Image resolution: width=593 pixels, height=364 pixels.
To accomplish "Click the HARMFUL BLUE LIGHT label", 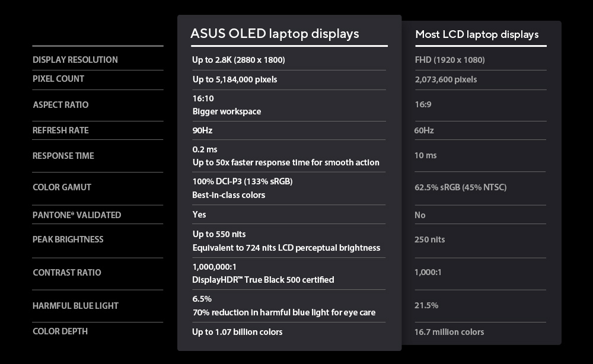I will coord(75,306).
